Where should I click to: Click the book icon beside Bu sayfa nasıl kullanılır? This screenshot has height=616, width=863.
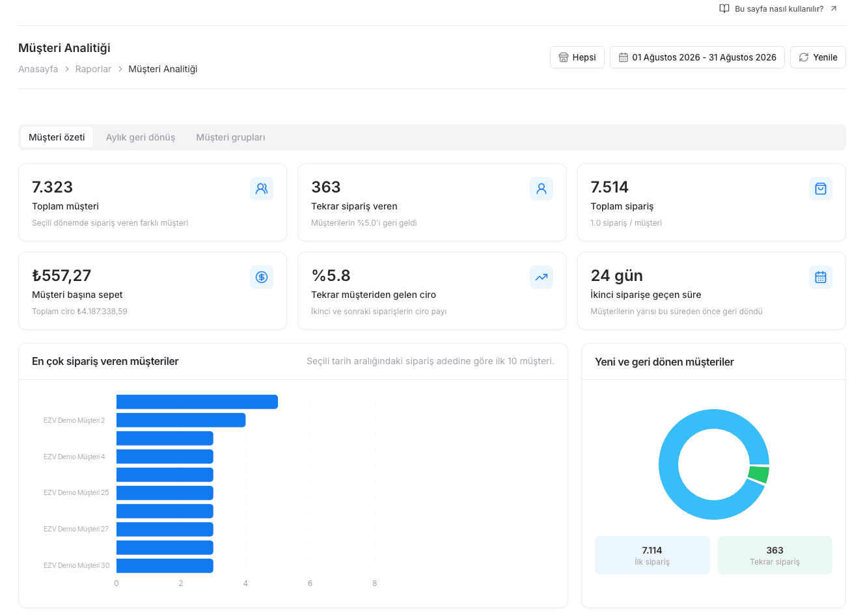coord(724,8)
